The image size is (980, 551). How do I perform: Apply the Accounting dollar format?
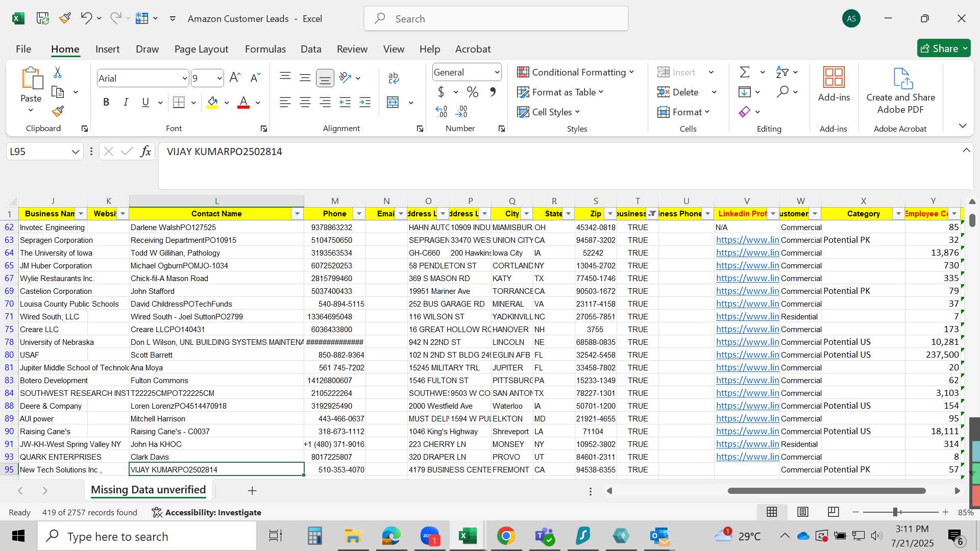pos(441,92)
